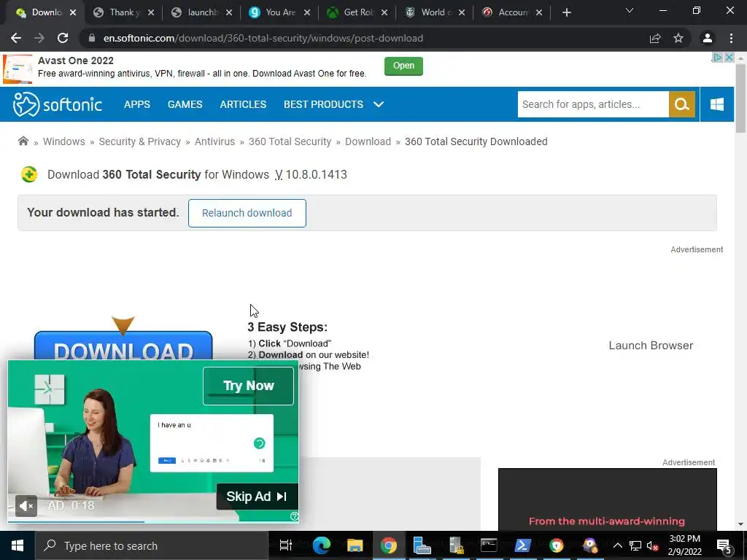The height and width of the screenshot is (560, 747).
Task: Submit search with the orange magnifier button
Action: pyautogui.click(x=682, y=104)
